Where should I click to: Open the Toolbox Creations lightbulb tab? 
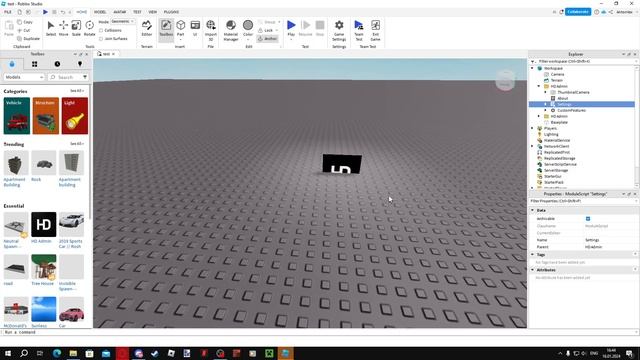click(x=80, y=64)
